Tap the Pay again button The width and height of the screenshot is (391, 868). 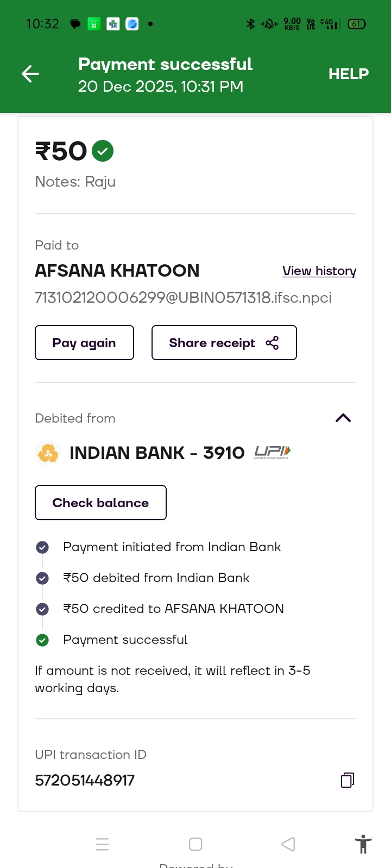84,343
